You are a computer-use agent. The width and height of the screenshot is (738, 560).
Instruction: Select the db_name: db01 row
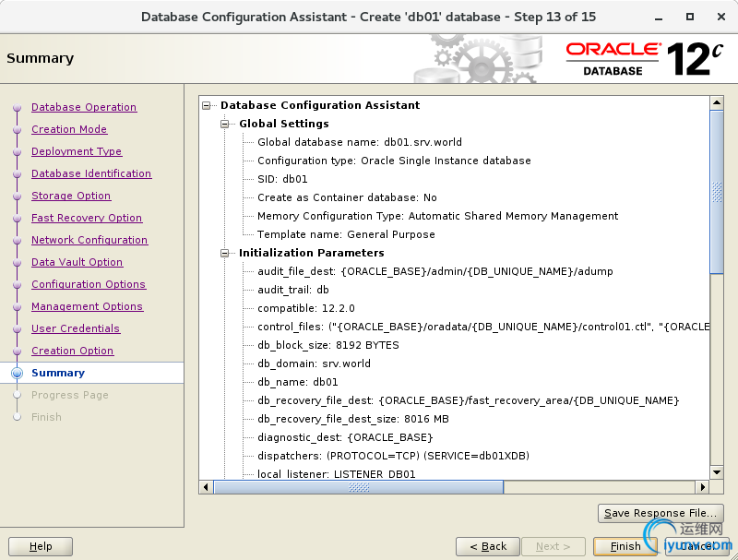[297, 382]
